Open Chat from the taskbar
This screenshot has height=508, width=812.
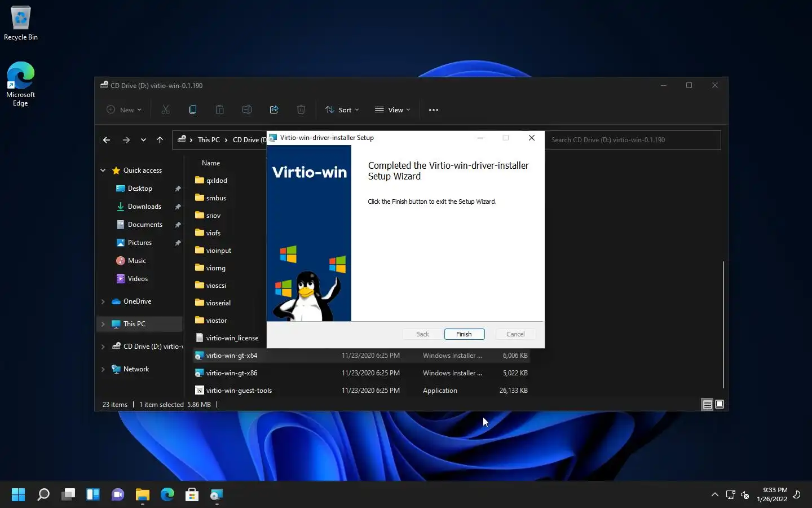[118, 495]
